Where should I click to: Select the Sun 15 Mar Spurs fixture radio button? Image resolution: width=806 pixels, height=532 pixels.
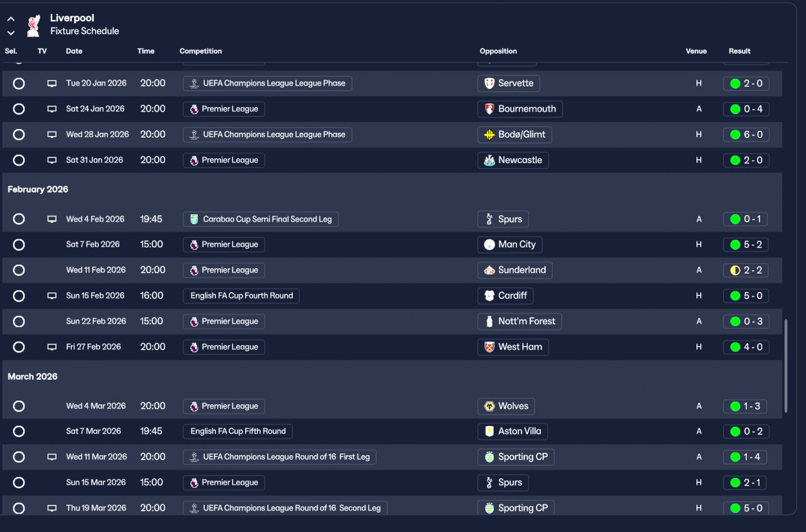point(19,482)
